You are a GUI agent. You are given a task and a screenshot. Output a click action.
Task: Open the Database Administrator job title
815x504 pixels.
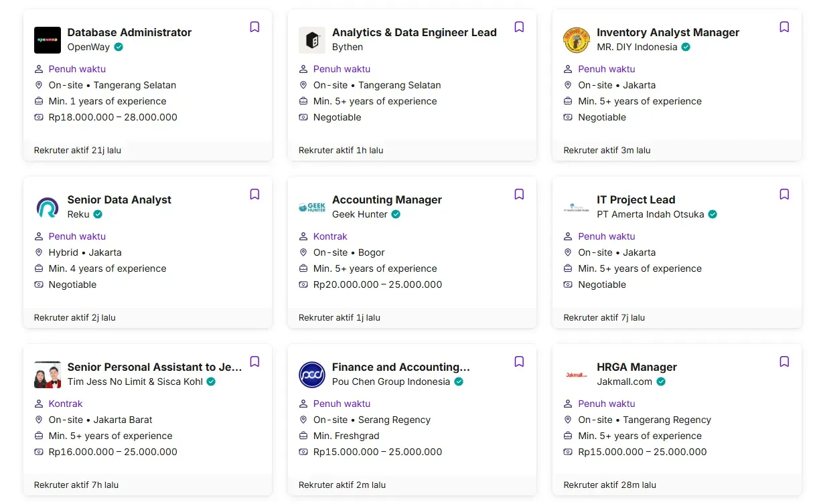129,32
